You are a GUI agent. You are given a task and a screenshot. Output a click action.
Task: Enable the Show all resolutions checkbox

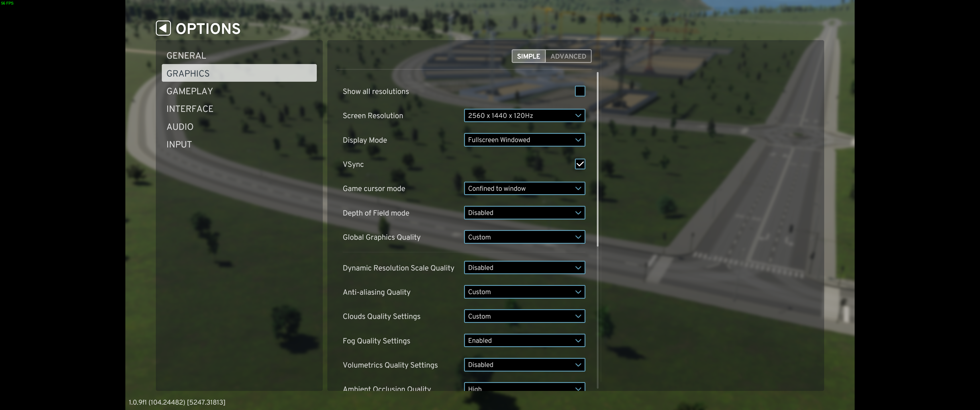pyautogui.click(x=580, y=91)
